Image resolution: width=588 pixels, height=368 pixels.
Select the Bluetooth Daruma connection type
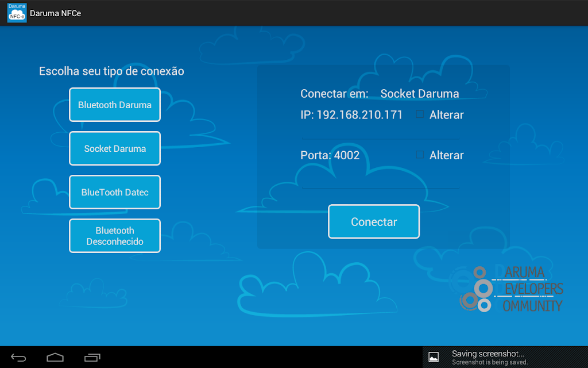point(115,105)
